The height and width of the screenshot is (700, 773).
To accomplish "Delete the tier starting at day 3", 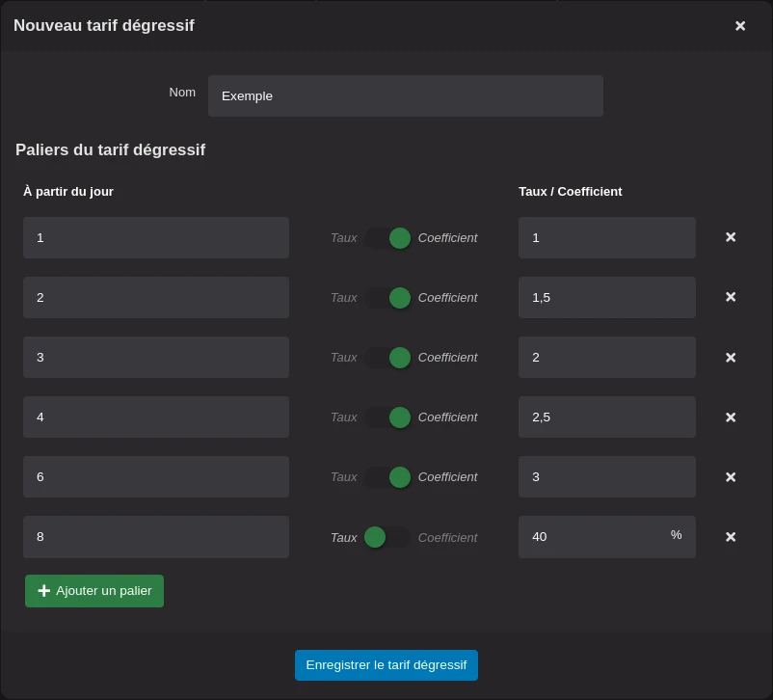I will tap(731, 357).
